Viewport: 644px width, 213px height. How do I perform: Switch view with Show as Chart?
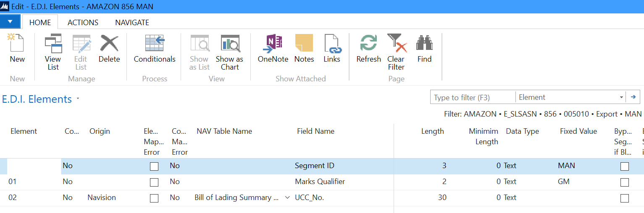229,52
